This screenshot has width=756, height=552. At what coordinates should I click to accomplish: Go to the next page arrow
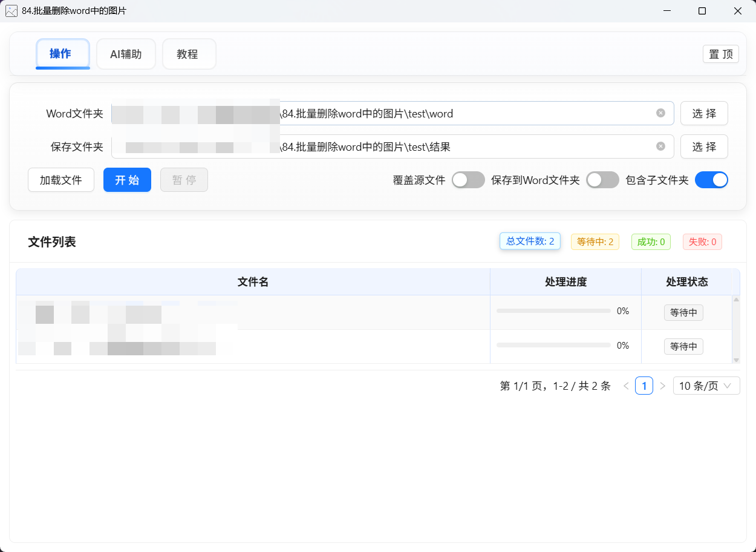pos(662,386)
